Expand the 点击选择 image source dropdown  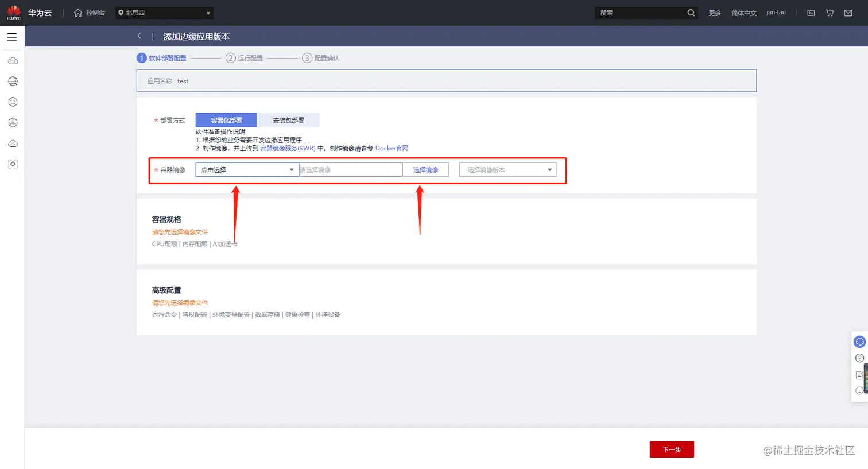coord(247,170)
